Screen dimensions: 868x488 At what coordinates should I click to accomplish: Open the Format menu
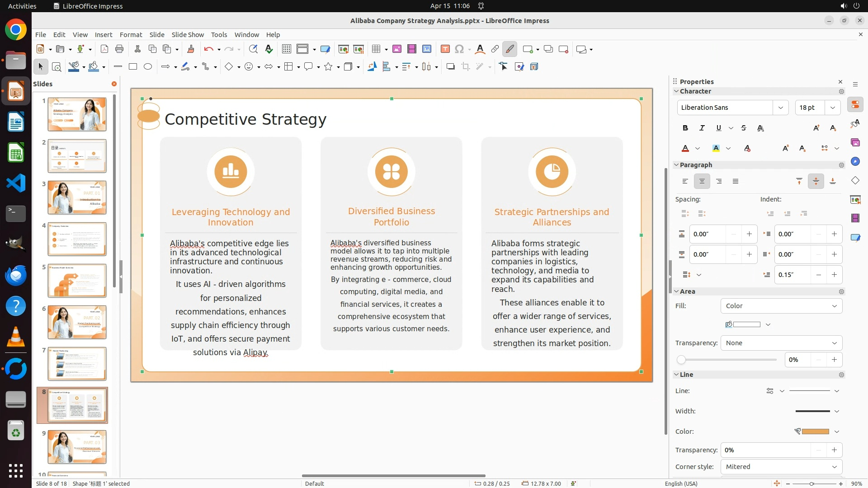coord(131,34)
